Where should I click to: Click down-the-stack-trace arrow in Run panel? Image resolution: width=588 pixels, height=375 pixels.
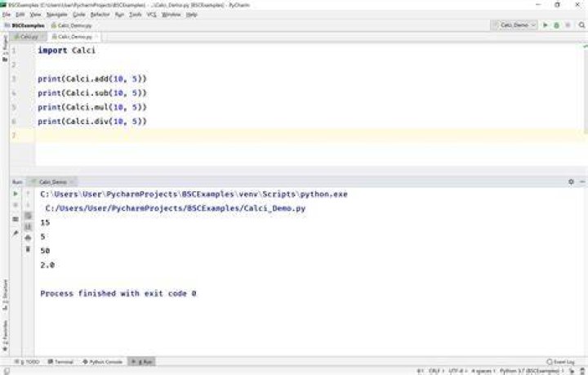pyautogui.click(x=28, y=205)
